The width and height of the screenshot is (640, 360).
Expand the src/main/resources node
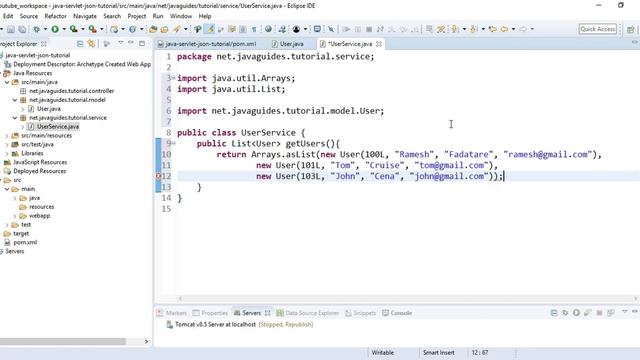pos(7,136)
